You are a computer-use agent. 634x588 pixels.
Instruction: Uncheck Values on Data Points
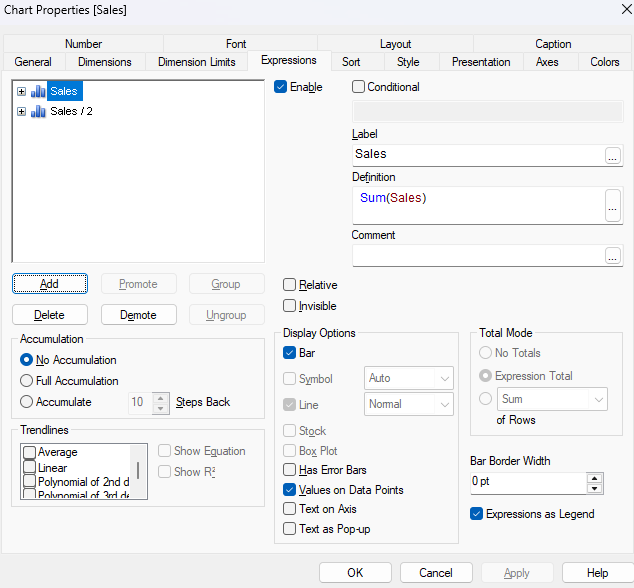click(290, 490)
